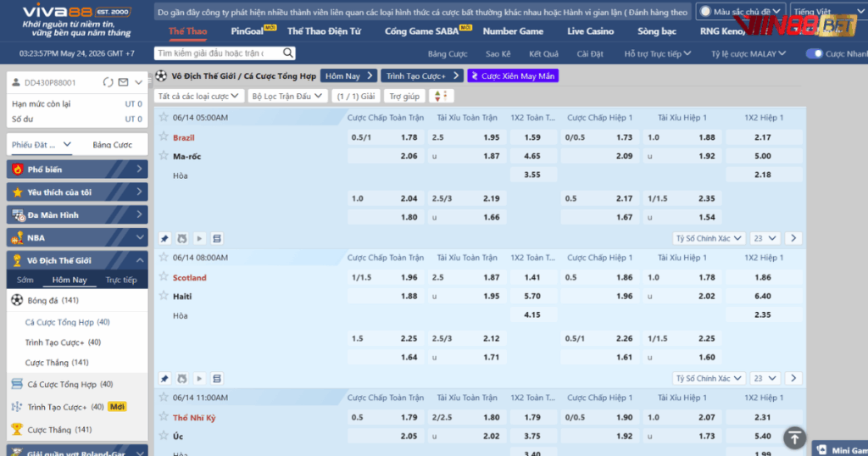This screenshot has width=868, height=456.
Task: Open Đa Màn Hình multi-screen section
Action: pos(19,214)
